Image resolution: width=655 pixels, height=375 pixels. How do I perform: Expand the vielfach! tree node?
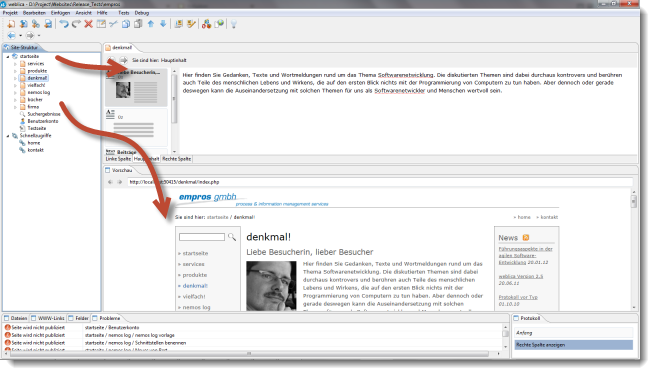[15, 85]
